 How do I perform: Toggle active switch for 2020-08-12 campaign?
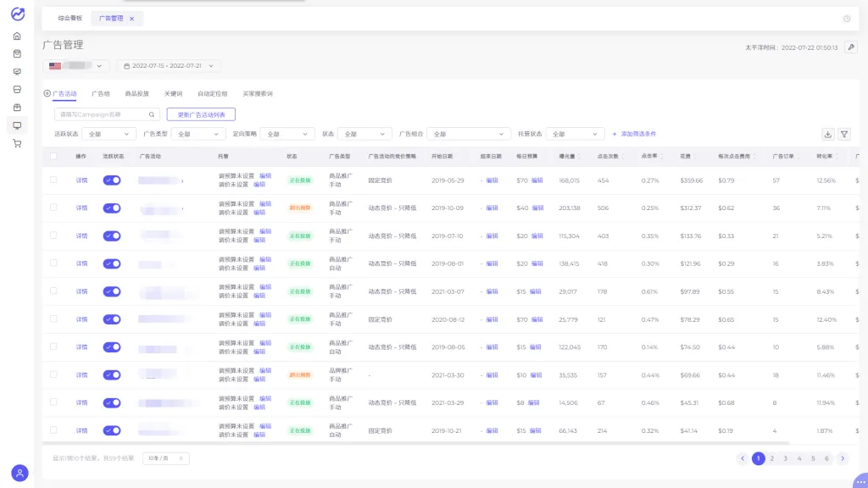pyautogui.click(x=112, y=319)
